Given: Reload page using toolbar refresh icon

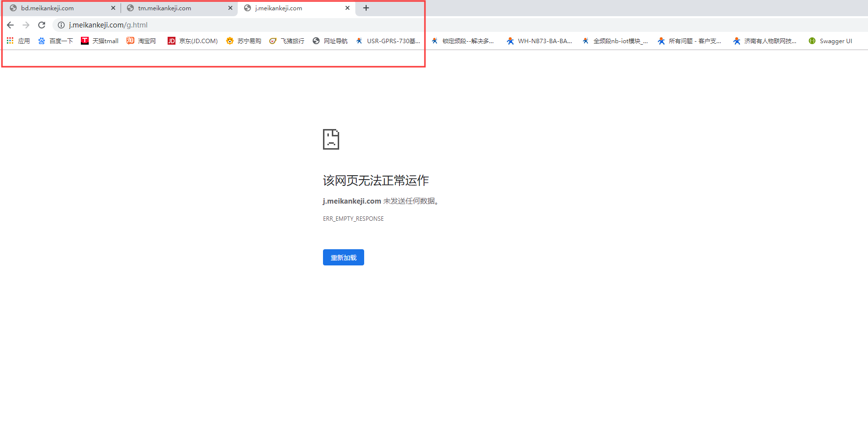Looking at the screenshot, I should 42,25.
